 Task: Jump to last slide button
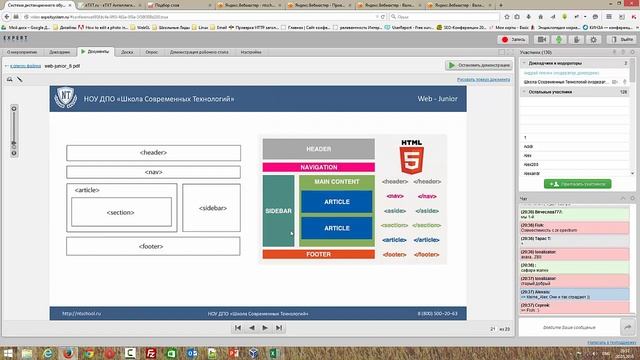[x=279, y=328]
